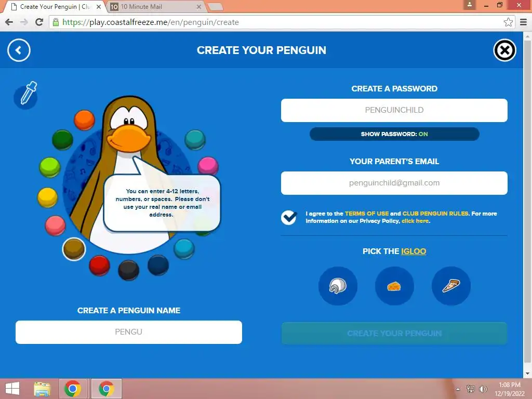532x399 pixels.
Task: Go back in browser history
Action: 9,22
